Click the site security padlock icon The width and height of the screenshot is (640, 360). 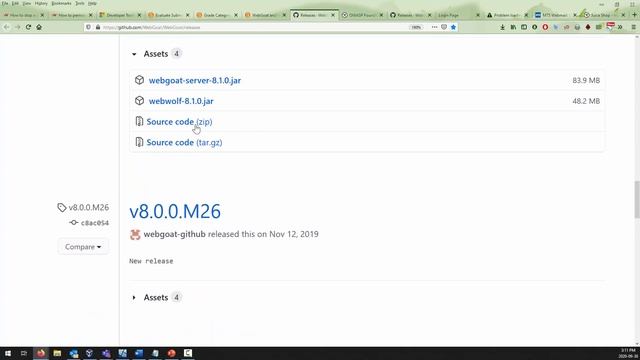coord(98,27)
